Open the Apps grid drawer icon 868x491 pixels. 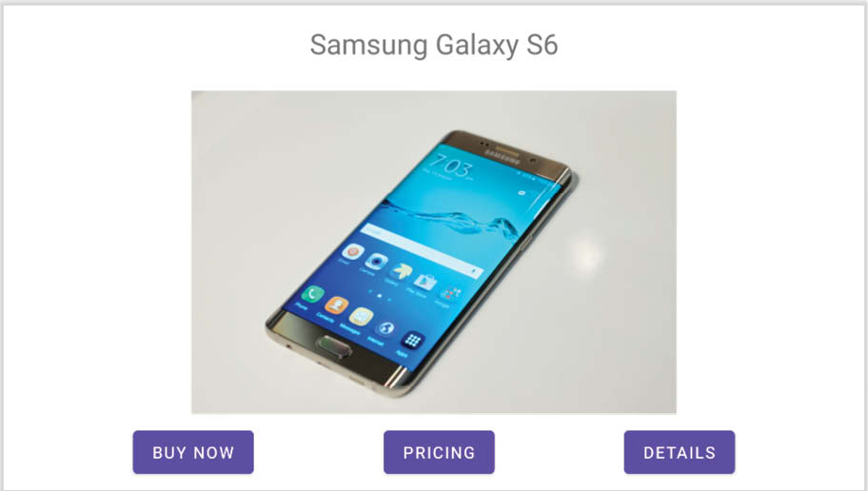coord(413,340)
